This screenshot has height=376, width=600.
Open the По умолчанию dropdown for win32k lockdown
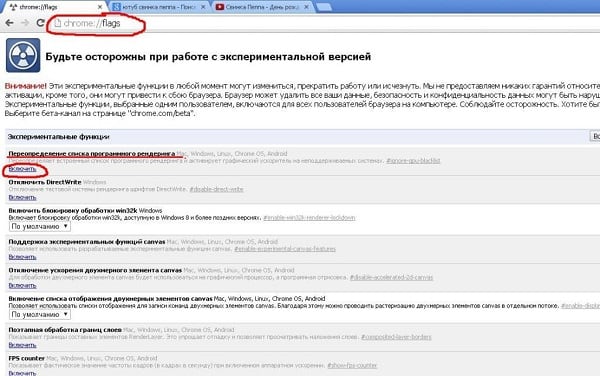coord(40,226)
